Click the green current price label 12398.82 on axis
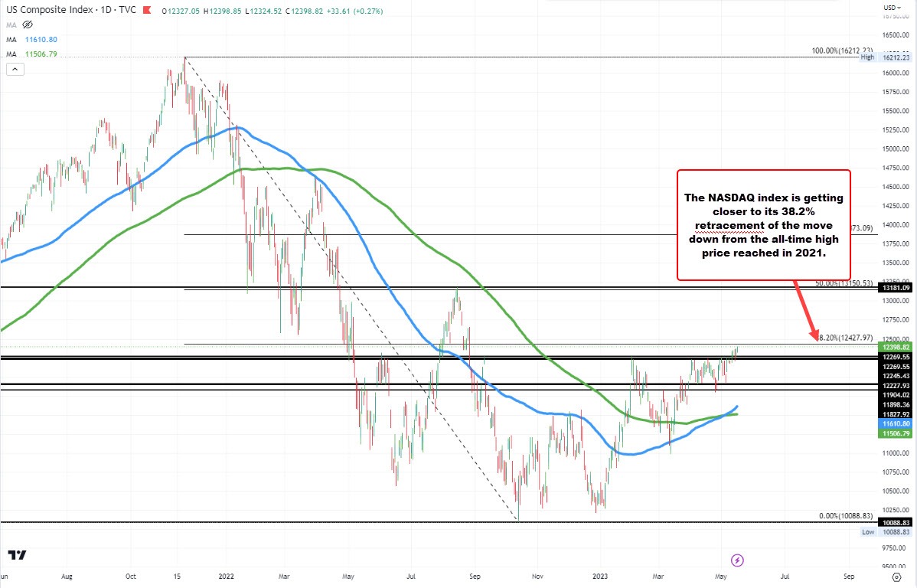Viewport: 917px width, 588px height. coord(896,347)
